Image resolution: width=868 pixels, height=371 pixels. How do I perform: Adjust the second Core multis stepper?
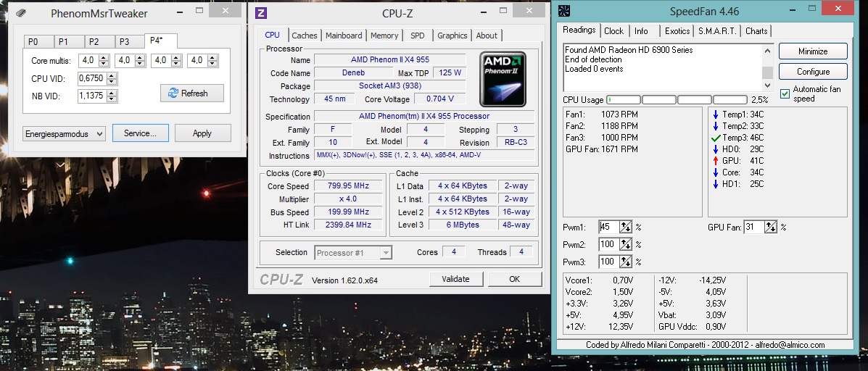pyautogui.click(x=140, y=60)
